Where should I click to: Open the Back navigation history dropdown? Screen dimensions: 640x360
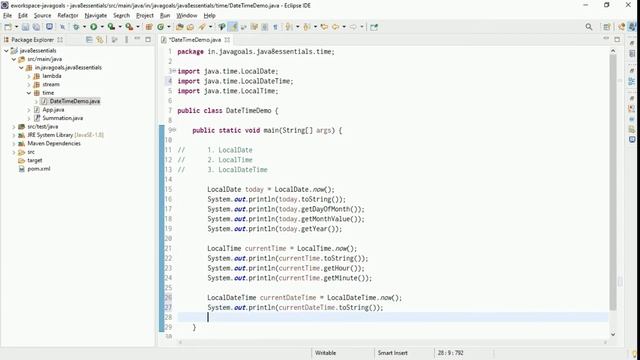click(x=344, y=27)
